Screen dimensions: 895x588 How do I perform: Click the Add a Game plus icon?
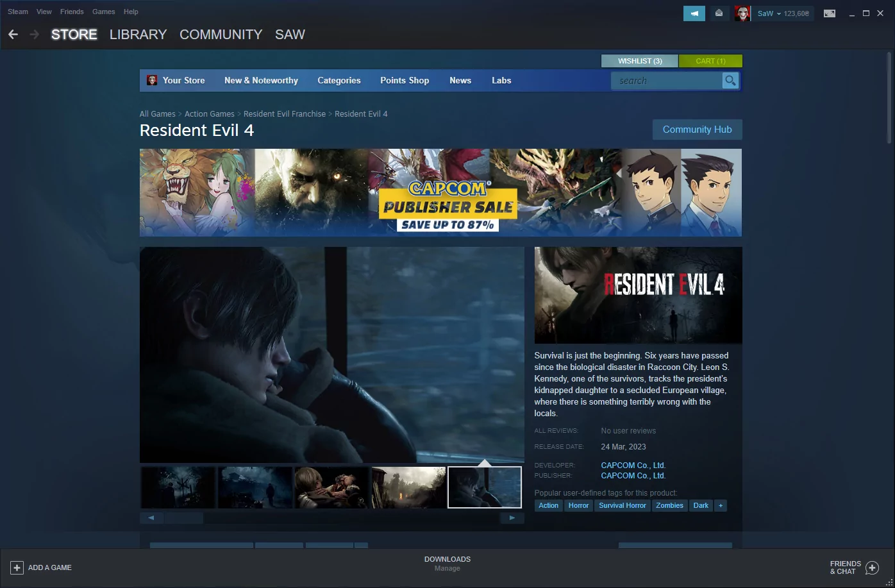point(17,567)
